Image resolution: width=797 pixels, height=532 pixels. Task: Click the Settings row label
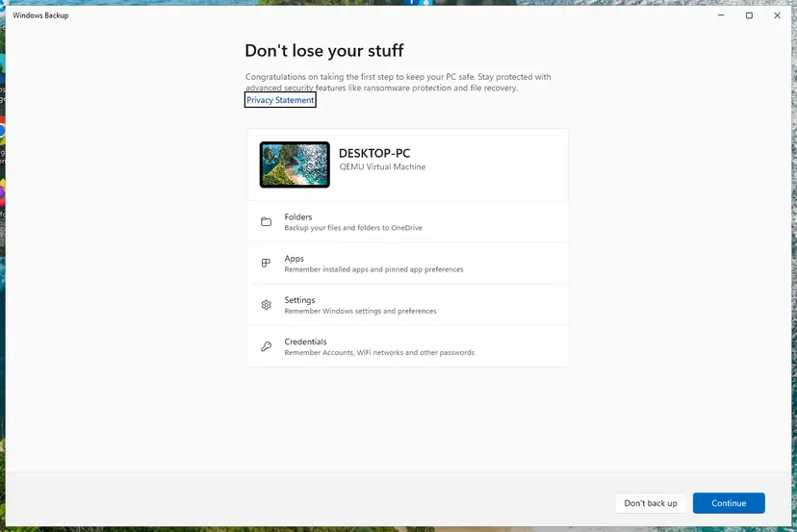(x=299, y=300)
